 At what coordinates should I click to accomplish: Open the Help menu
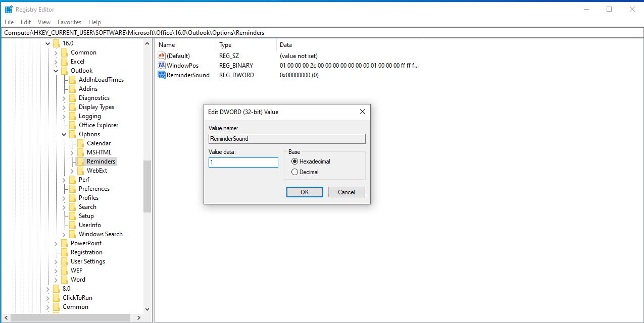(94, 22)
